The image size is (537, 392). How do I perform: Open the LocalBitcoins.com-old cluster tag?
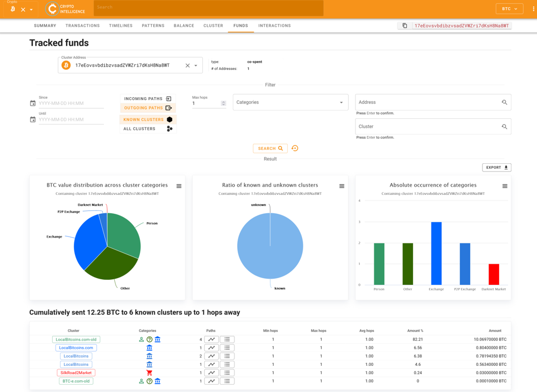[76, 340]
